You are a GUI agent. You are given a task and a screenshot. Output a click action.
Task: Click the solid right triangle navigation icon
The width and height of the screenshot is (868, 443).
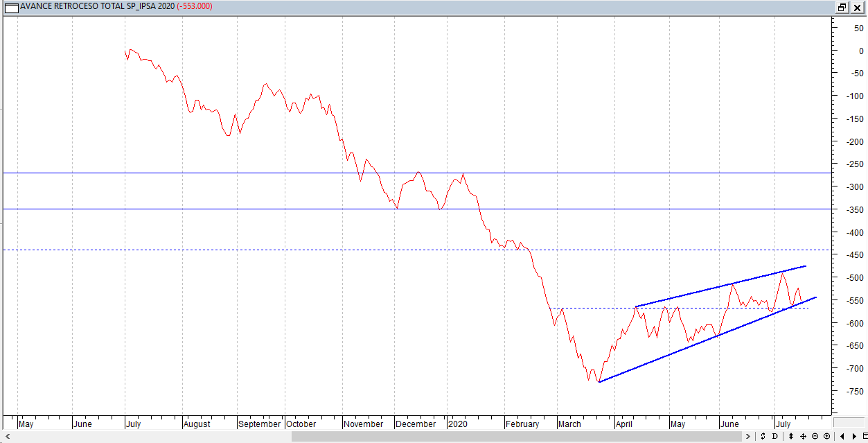(x=854, y=436)
